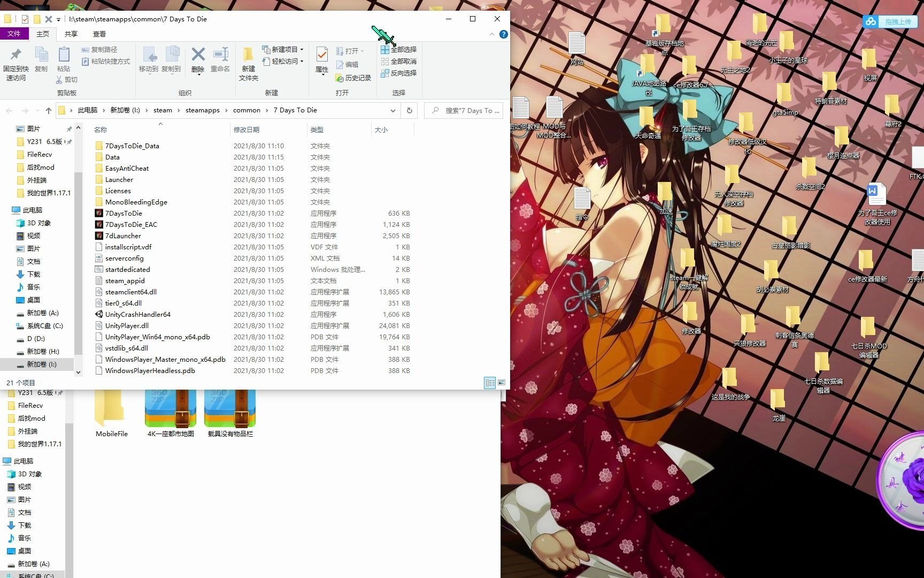
Task: Sort by the 修改日期 column header
Action: pos(268,130)
